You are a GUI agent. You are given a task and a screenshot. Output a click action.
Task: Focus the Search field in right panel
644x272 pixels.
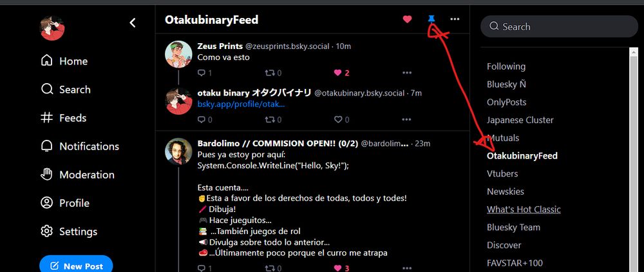559,26
